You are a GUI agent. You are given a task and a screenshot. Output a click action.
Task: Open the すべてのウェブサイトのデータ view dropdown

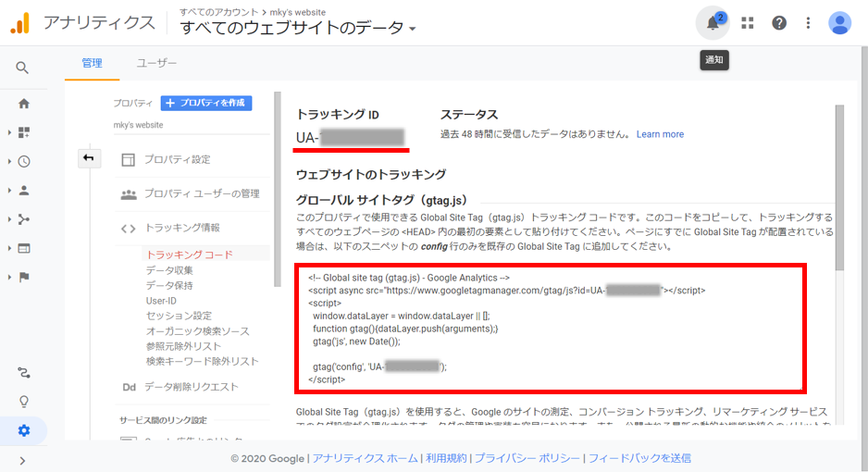298,28
